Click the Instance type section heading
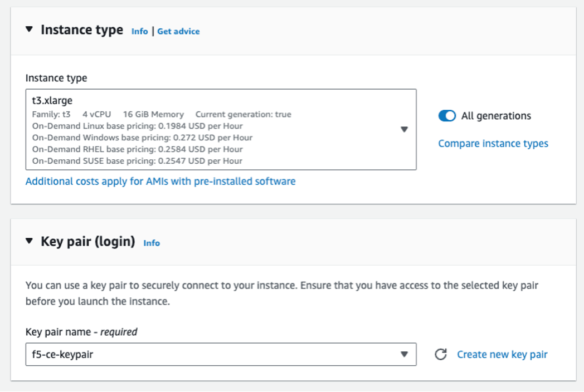584x392 pixels. pyautogui.click(x=82, y=30)
